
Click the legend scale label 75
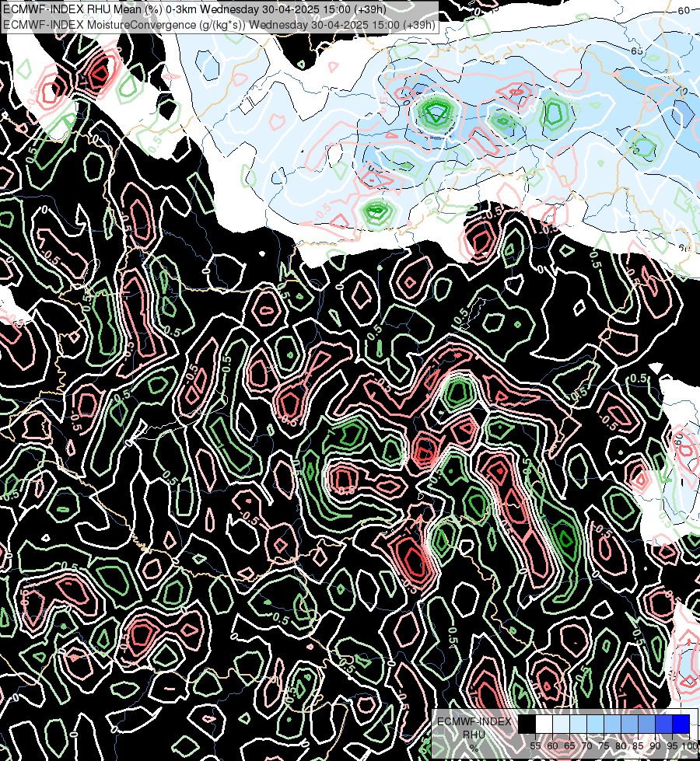[x=604, y=746]
